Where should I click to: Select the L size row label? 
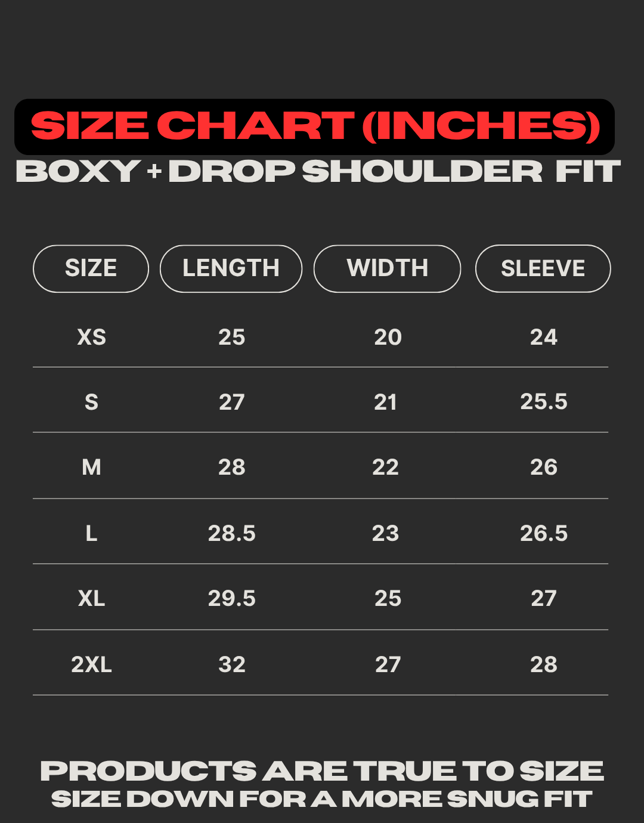(91, 533)
